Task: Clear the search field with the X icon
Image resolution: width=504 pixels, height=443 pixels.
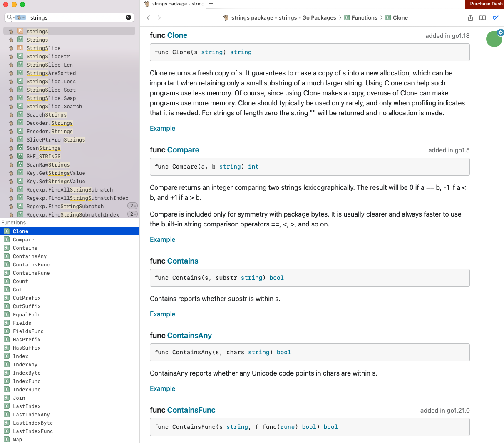Action: click(x=128, y=17)
